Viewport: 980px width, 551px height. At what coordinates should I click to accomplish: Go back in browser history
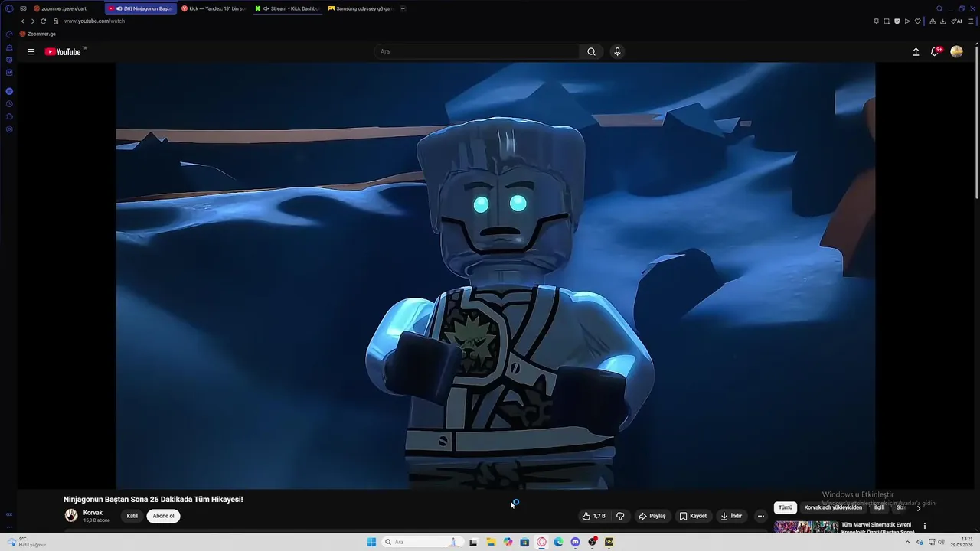pyautogui.click(x=22, y=21)
